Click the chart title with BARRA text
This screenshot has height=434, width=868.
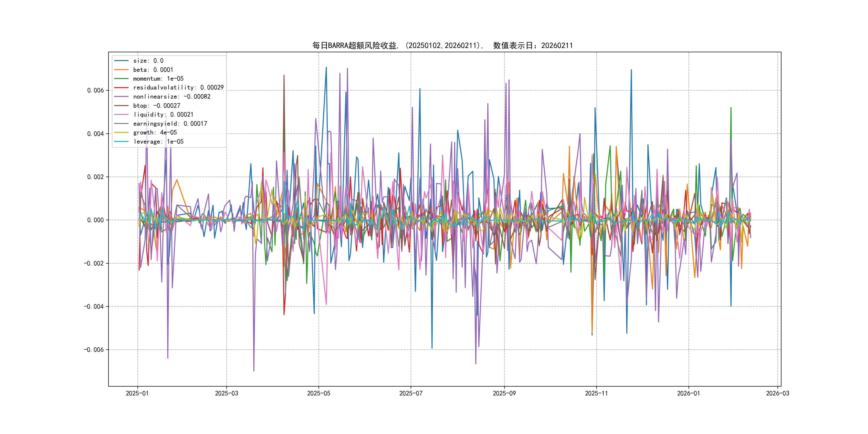point(442,46)
